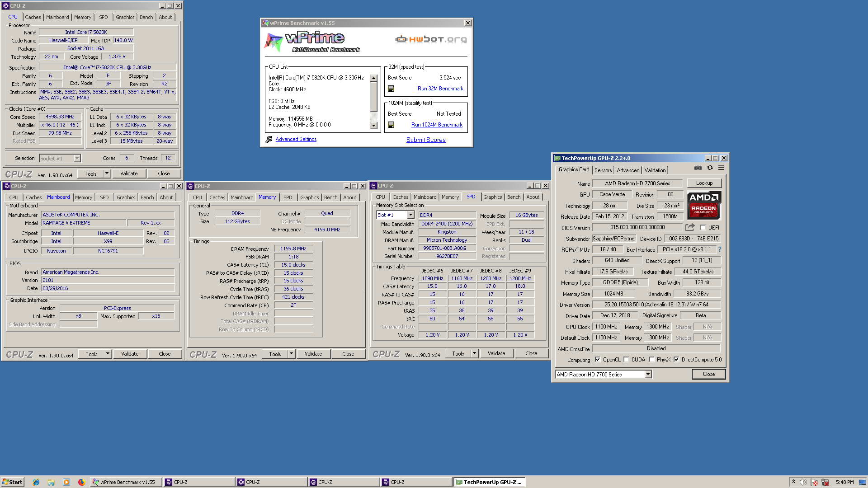Click the hwbot.org logo

pyautogui.click(x=431, y=39)
